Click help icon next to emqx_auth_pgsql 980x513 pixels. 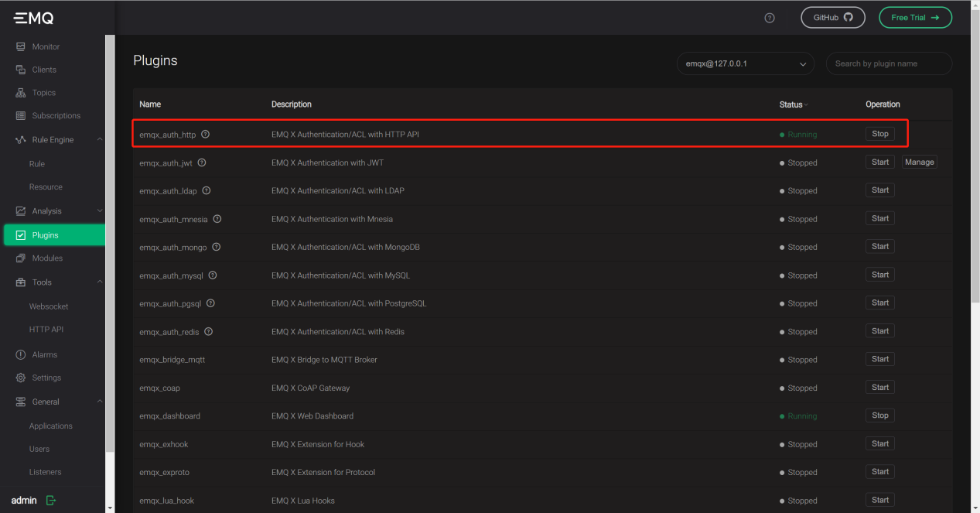(x=210, y=303)
